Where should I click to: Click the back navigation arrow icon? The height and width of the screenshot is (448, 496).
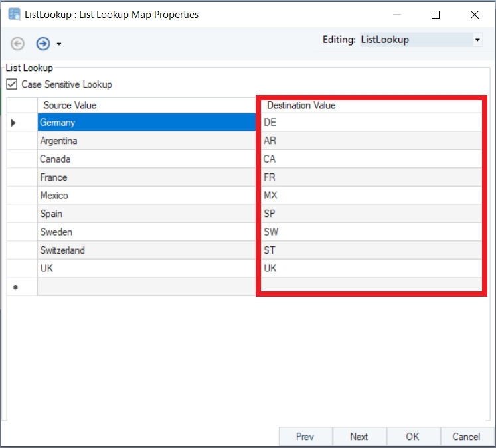(x=18, y=44)
